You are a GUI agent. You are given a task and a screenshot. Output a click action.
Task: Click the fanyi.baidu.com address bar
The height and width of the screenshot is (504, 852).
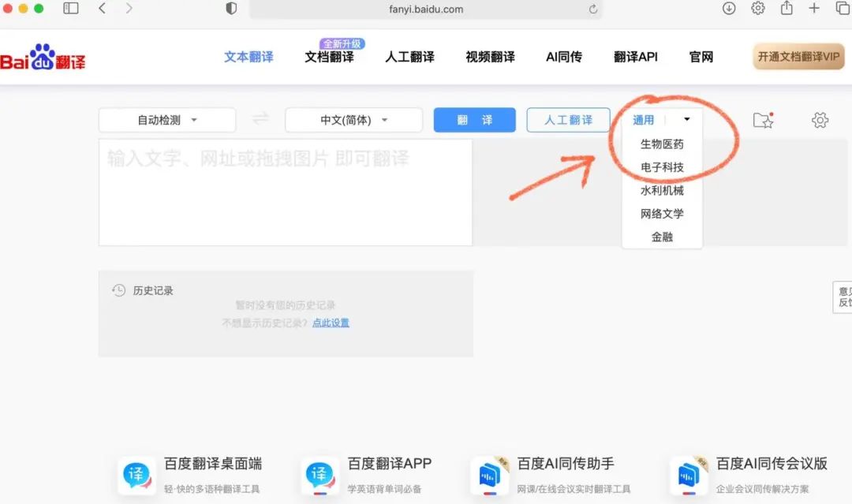(426, 9)
